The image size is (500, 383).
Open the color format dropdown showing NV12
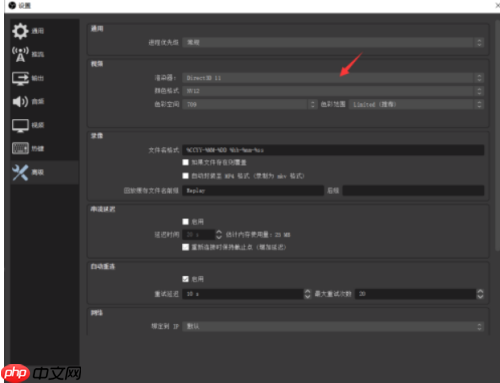333,91
